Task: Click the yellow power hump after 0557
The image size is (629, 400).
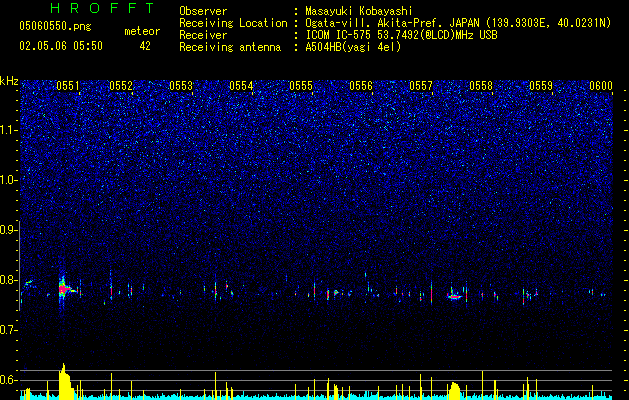Action: (455, 391)
